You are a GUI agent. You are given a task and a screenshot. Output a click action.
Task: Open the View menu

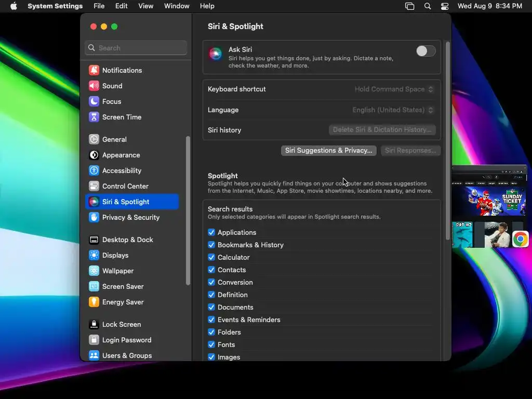click(x=146, y=6)
